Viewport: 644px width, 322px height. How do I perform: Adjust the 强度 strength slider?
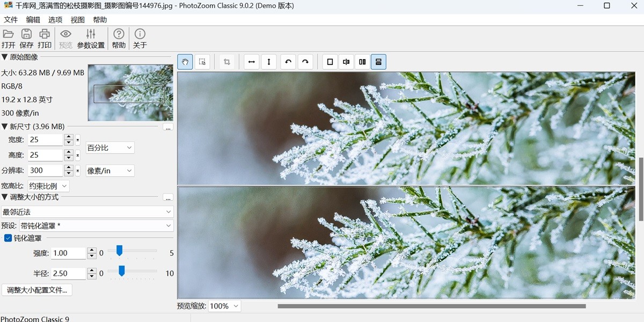point(119,250)
